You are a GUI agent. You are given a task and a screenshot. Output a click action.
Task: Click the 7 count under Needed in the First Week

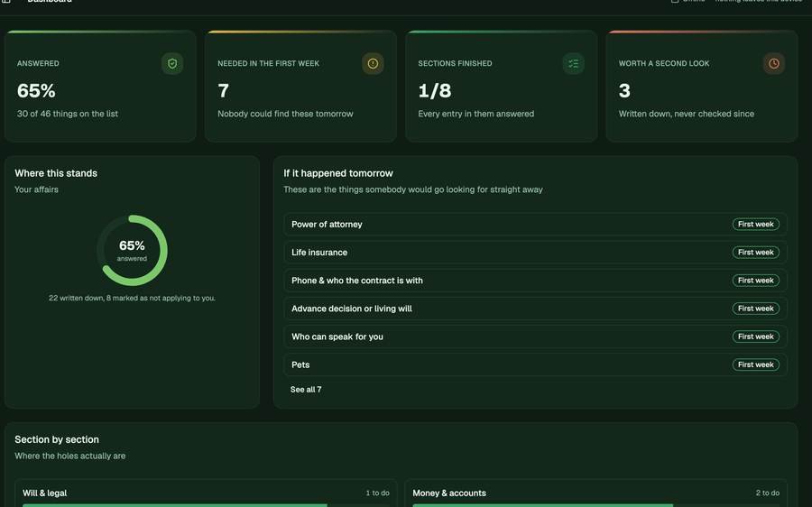pos(223,90)
